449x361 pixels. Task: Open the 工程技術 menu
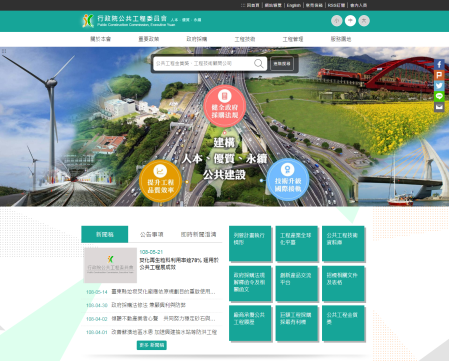pyautogui.click(x=245, y=39)
